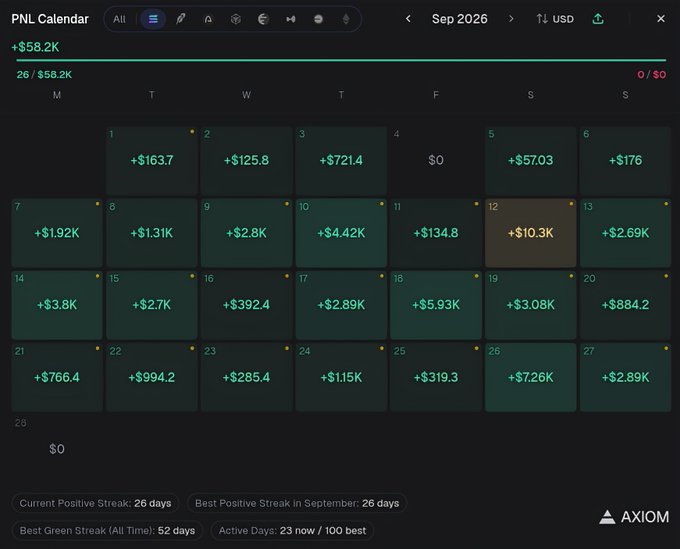Open day 5 cell showing +$57.03
This screenshot has width=680, height=549.
click(531, 160)
